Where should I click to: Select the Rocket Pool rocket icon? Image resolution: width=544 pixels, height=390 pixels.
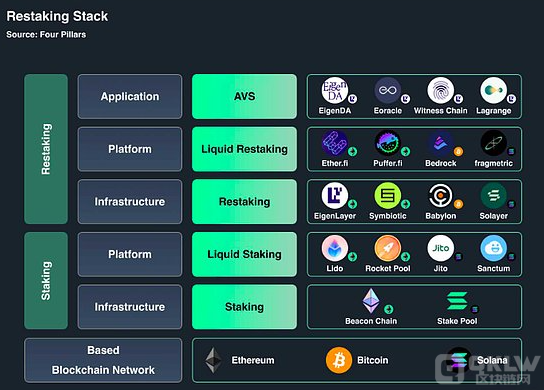click(388, 248)
